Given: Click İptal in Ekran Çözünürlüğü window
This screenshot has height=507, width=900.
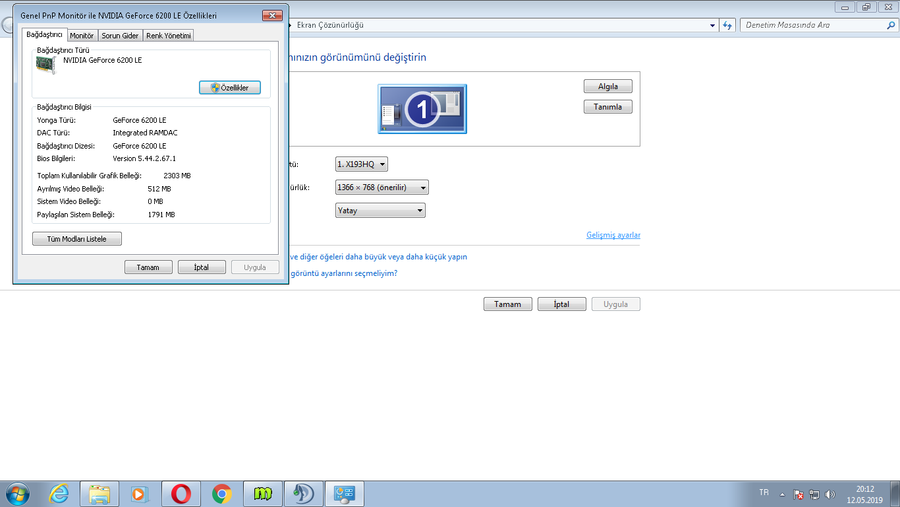Looking at the screenshot, I should (x=561, y=304).
